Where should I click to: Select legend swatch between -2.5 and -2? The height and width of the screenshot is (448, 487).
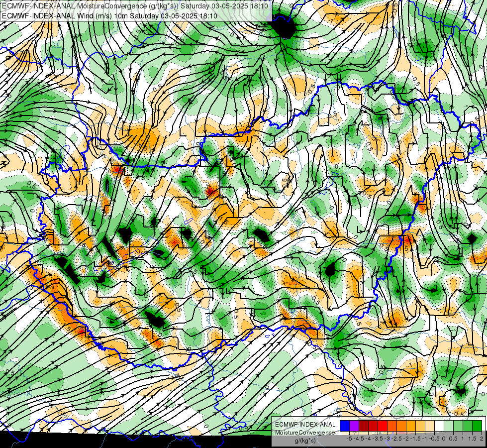click(401, 426)
